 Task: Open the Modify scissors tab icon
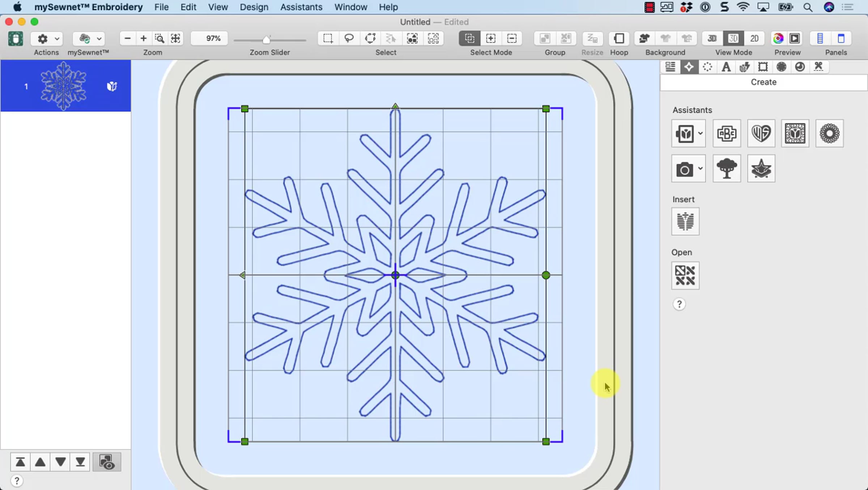pyautogui.click(x=818, y=67)
